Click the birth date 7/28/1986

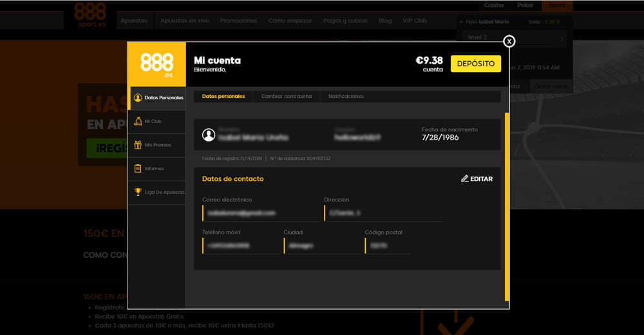tap(440, 138)
